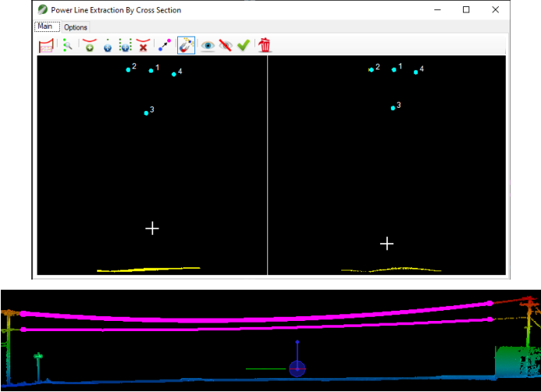Select point 2 in the right cross-section view
The image size is (541, 392).
click(372, 70)
